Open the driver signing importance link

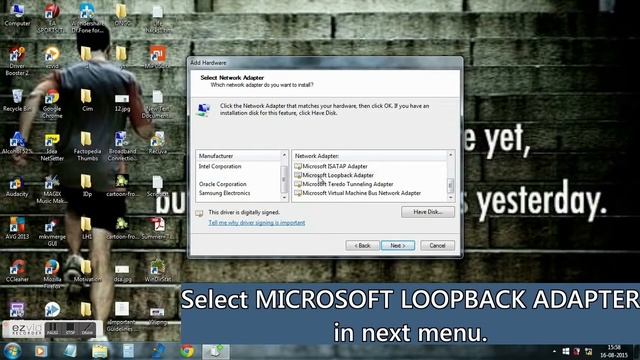(x=257, y=223)
